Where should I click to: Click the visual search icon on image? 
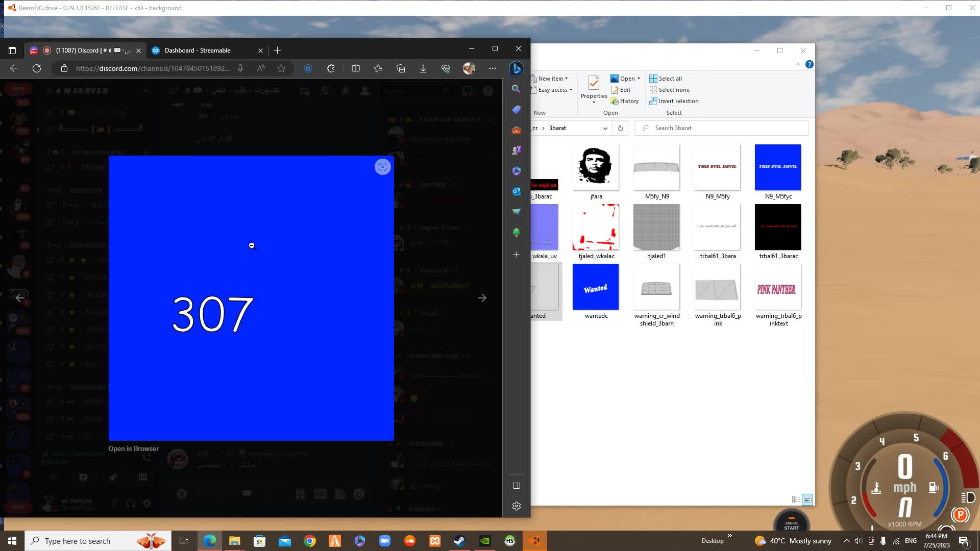(382, 167)
